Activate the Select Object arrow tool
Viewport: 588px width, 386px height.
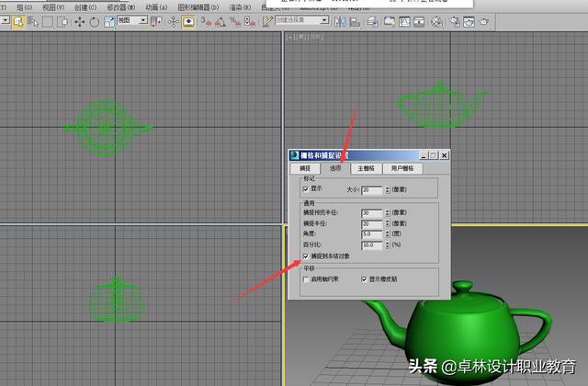[18, 21]
